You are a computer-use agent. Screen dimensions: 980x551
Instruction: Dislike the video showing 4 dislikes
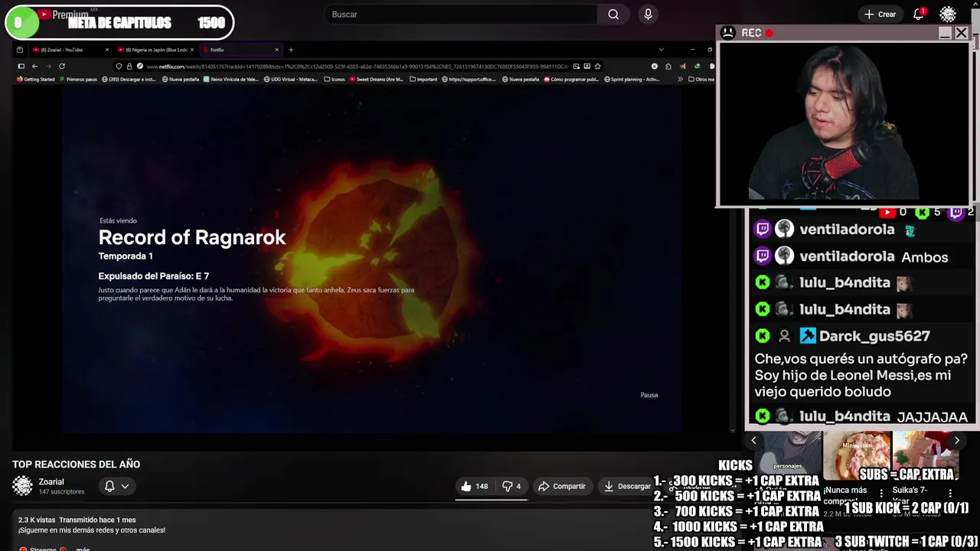511,486
